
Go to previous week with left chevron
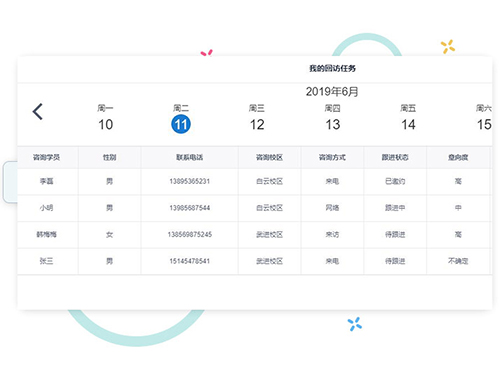[x=38, y=111]
